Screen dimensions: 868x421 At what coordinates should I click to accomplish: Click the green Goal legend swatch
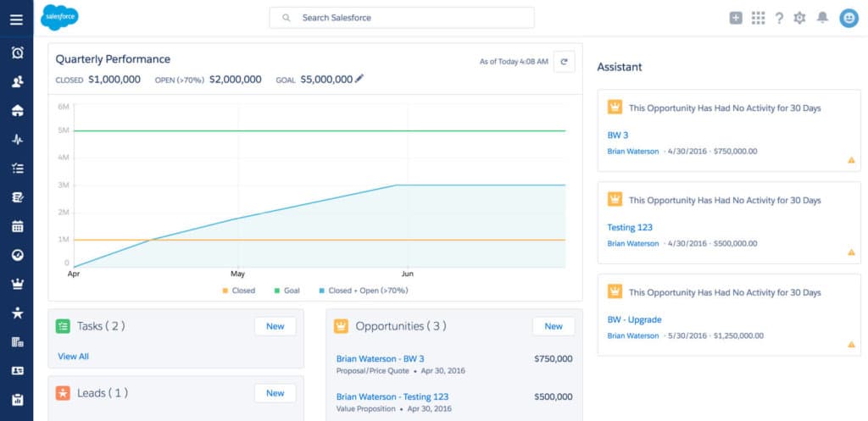(277, 291)
